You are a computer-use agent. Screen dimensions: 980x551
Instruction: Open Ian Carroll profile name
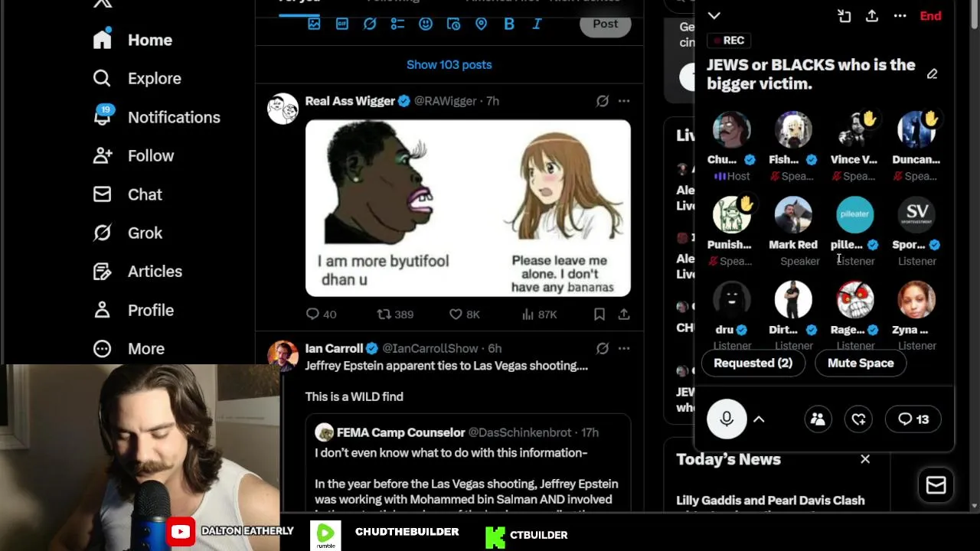(334, 348)
